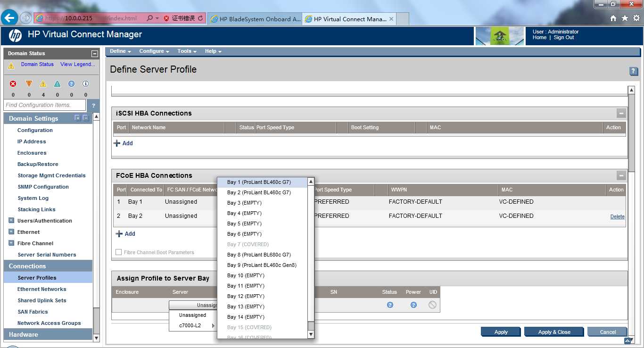644x348 pixels.
Task: Click the UID icon in server bay row
Action: [x=432, y=305]
